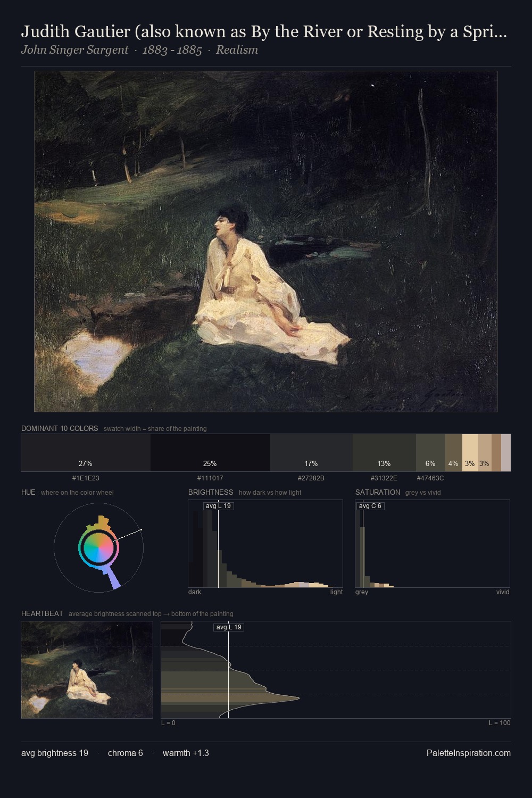Click the brightness histogram chart
532x798 pixels.
pos(265,544)
